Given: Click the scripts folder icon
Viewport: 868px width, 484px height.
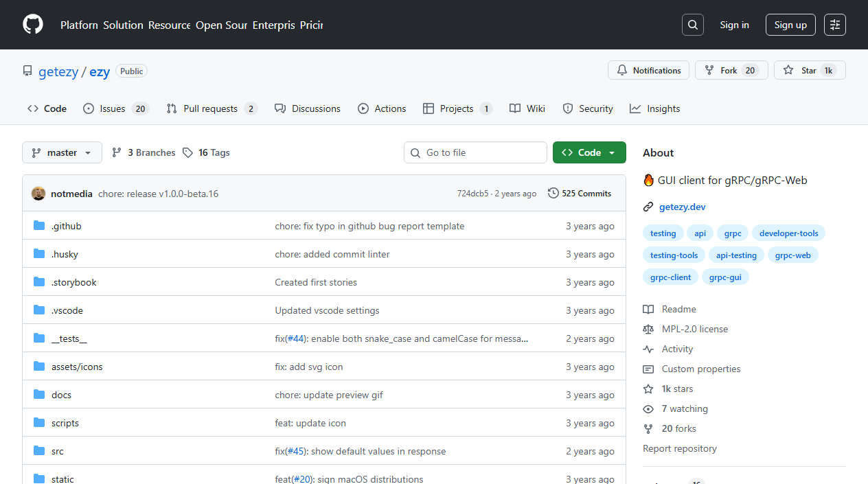Looking at the screenshot, I should [x=39, y=423].
